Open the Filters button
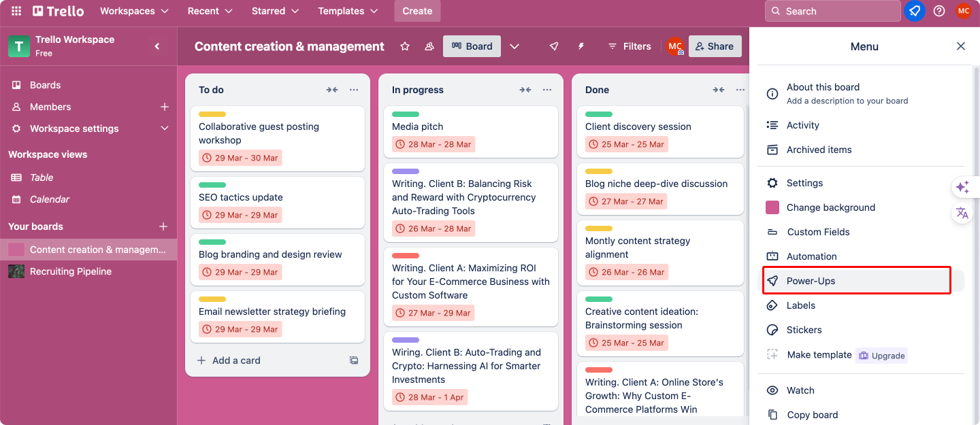Screen dimensions: 980x425 630,46
